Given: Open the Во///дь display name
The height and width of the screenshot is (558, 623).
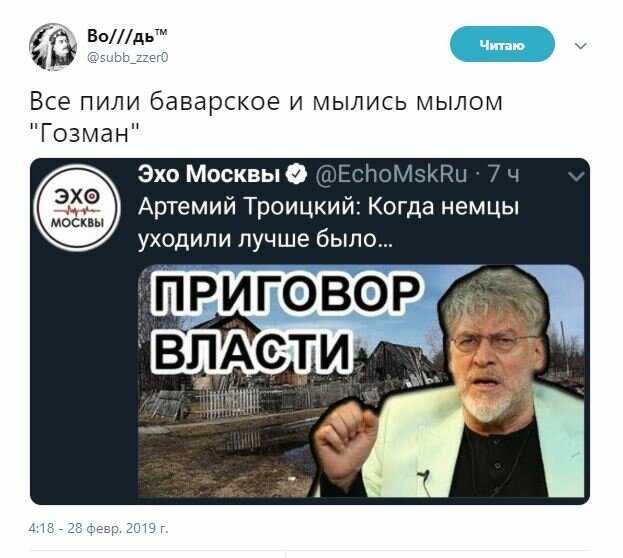Looking at the screenshot, I should [127, 35].
